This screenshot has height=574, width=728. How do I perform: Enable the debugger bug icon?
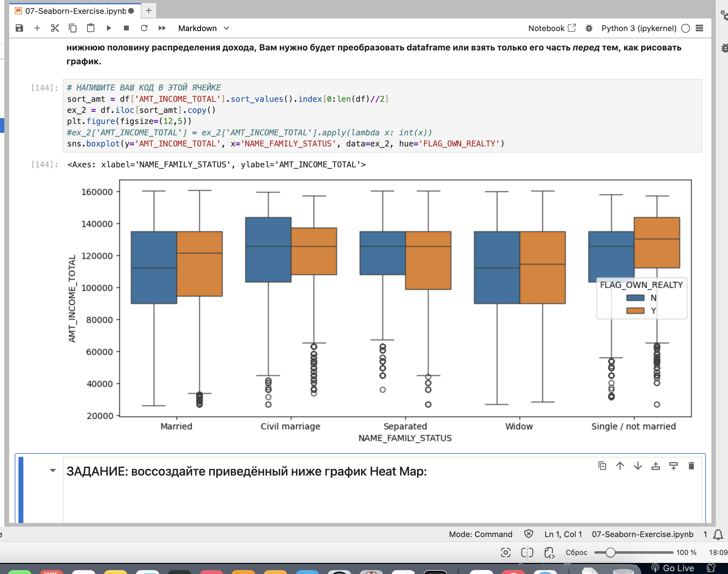pyautogui.click(x=589, y=28)
